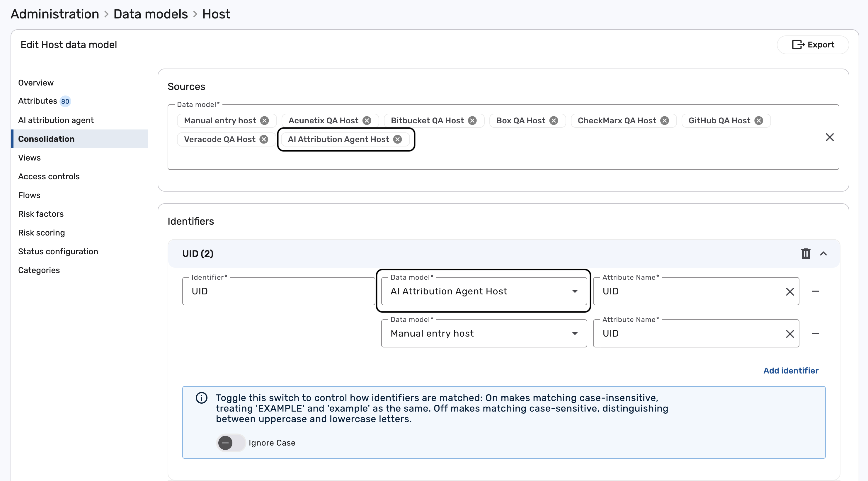Collapse the UID (2) identifier section
This screenshot has width=868, height=481.
pos(823,254)
